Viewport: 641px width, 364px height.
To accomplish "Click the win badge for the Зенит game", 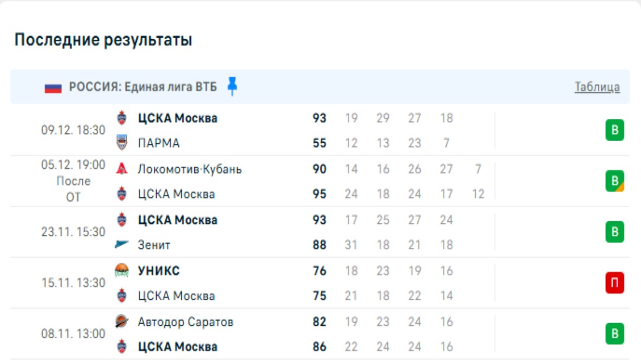I will coord(614,232).
